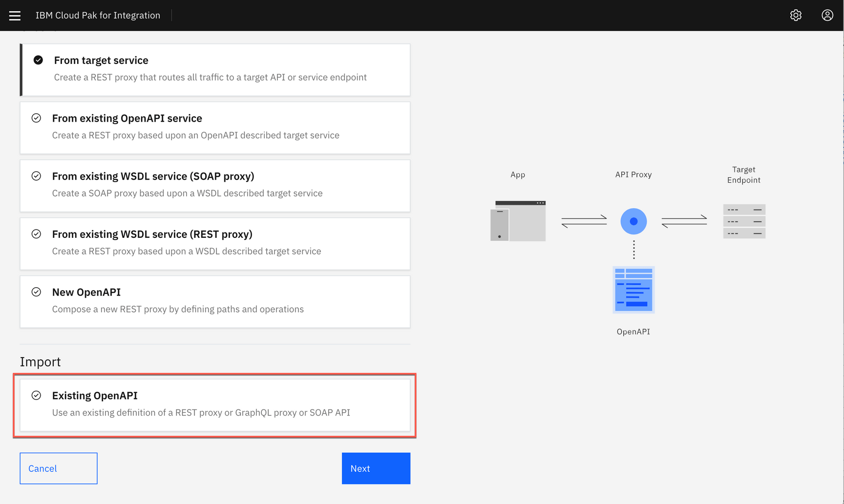Click the blue OpenAPI document icon

633,290
